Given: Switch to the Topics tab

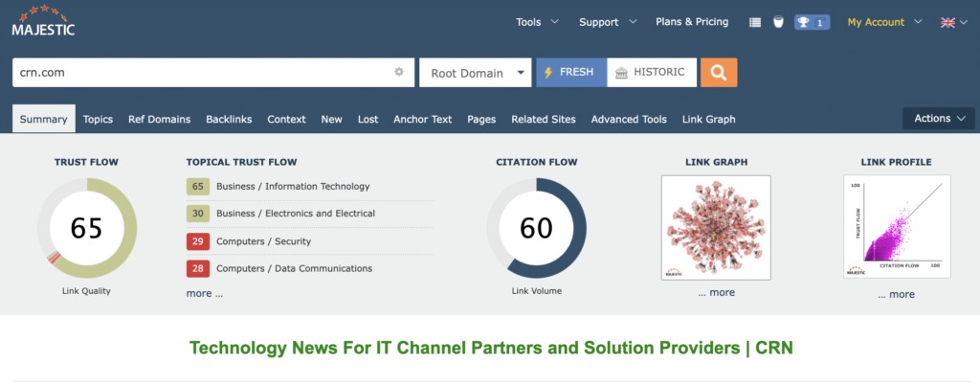Looking at the screenshot, I should click(99, 119).
